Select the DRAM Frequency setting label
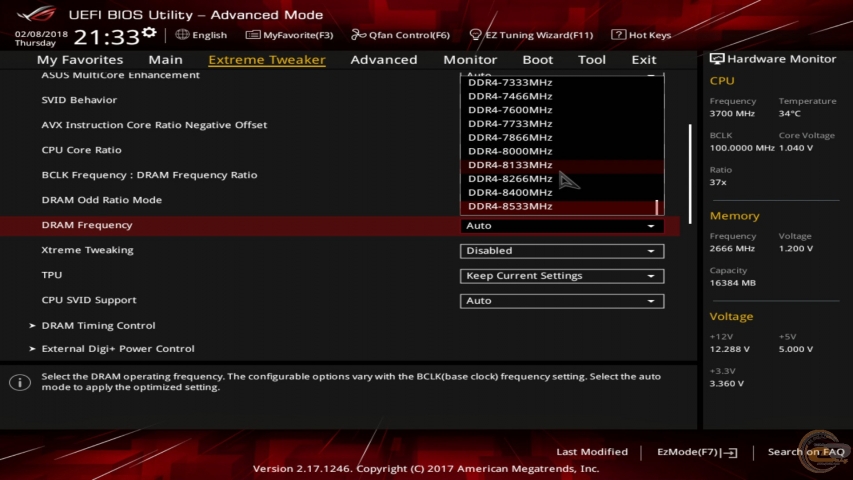Viewport: 853px width, 480px height. click(87, 225)
